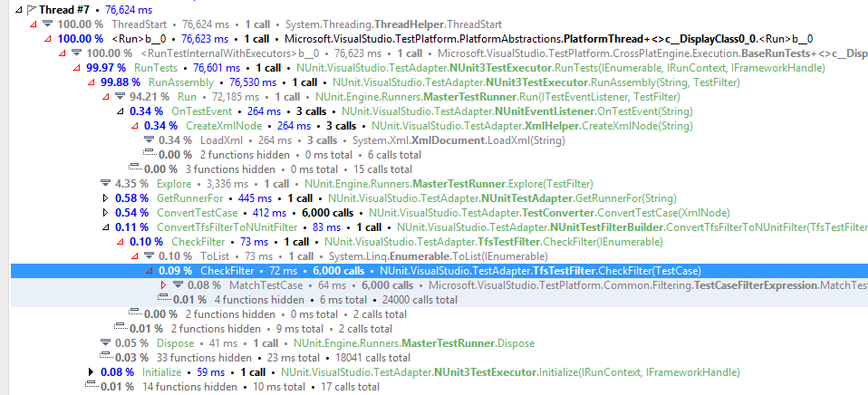Click the system-function icon next to ThreadStart
Viewport: 868px width, 395px height.
click(x=48, y=24)
